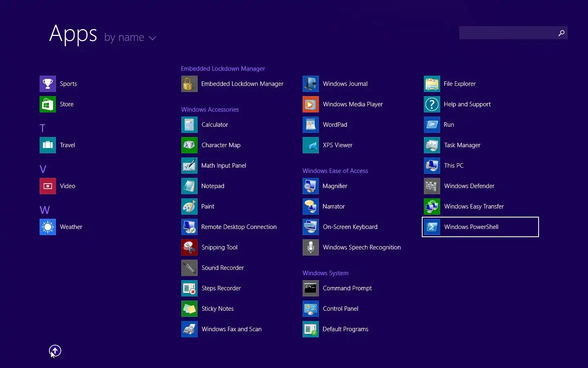Open Help and Support question mark icon
The height and width of the screenshot is (368, 588).
click(x=432, y=104)
